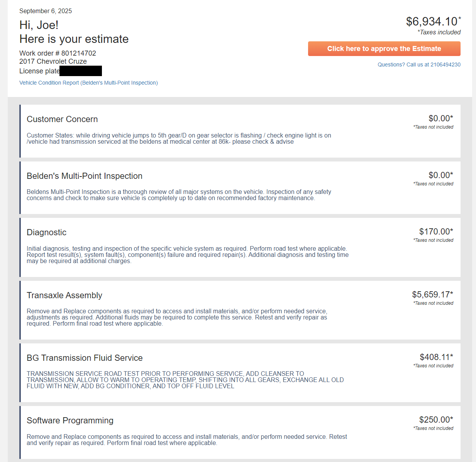
Task: Select the Diagnostic section heading
Action: coord(46,233)
